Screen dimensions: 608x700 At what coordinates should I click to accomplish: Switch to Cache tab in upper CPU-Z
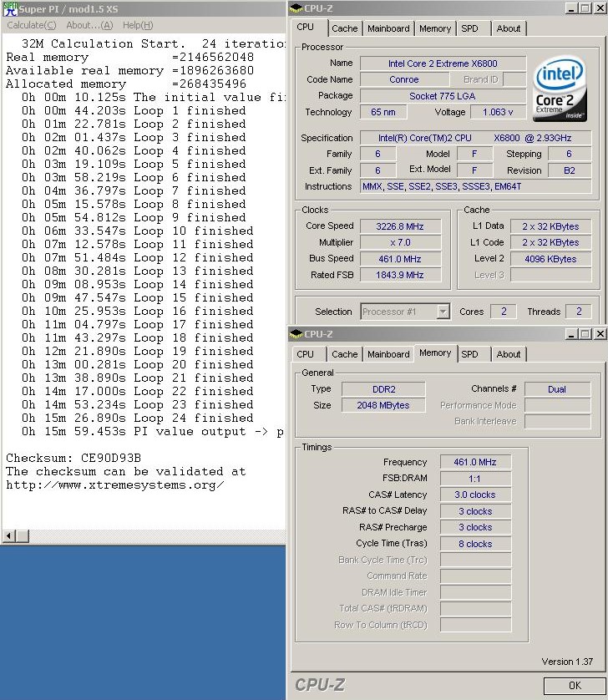point(345,28)
